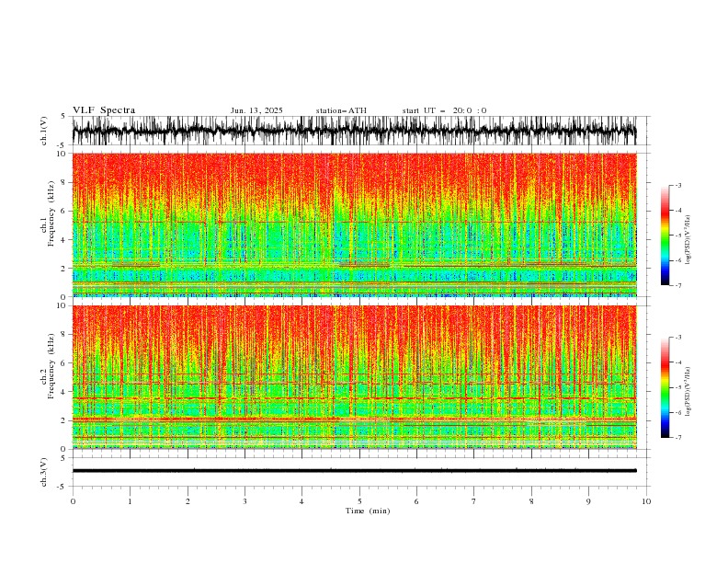The height and width of the screenshot is (563, 728).
Task: Click the "9" tick on time axis
Action: tap(588, 501)
